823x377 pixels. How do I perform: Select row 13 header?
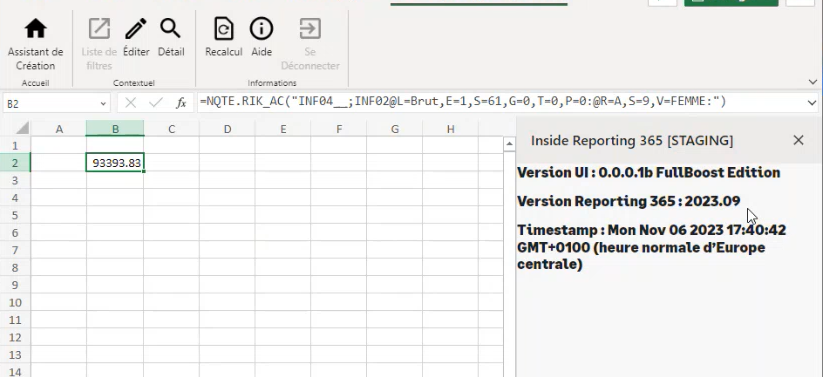(15, 355)
